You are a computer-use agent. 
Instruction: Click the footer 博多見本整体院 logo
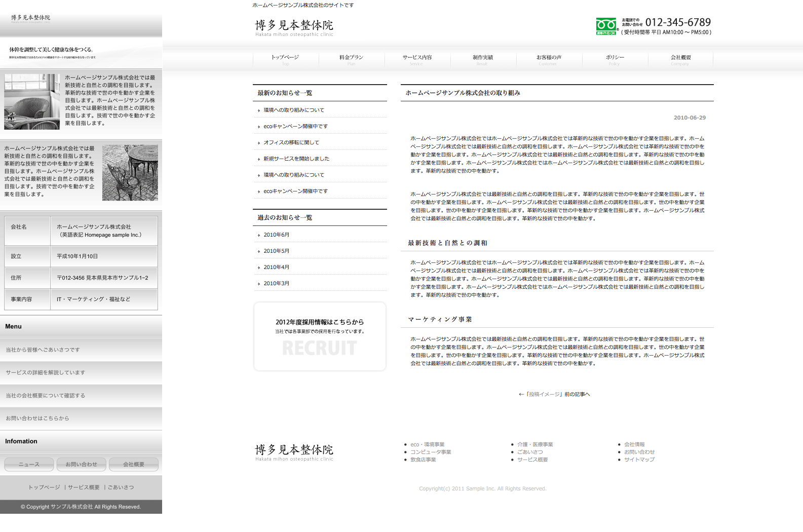point(294,452)
